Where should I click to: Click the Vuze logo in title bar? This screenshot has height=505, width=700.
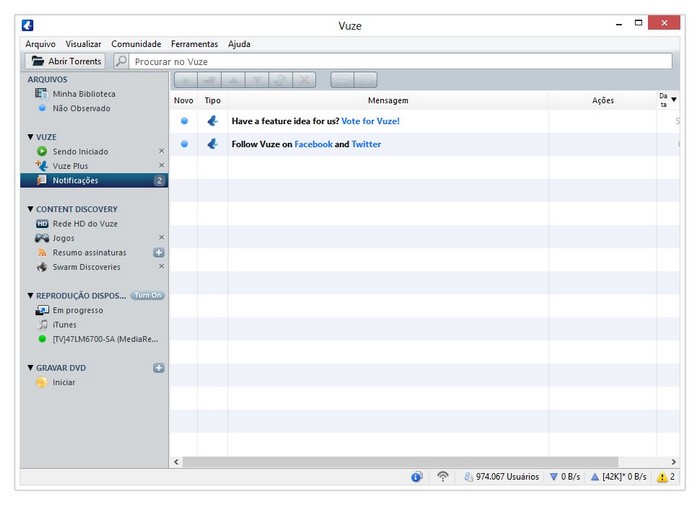pos(28,25)
